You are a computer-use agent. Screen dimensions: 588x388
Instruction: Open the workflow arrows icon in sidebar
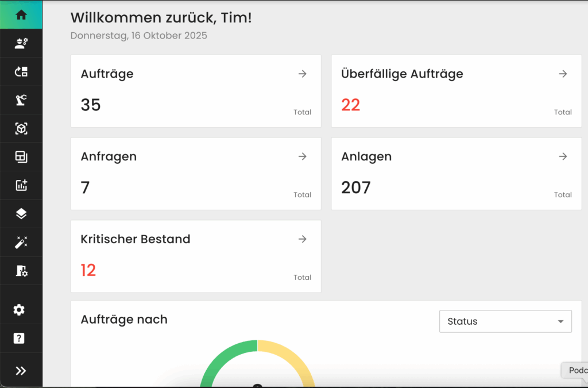(x=21, y=71)
